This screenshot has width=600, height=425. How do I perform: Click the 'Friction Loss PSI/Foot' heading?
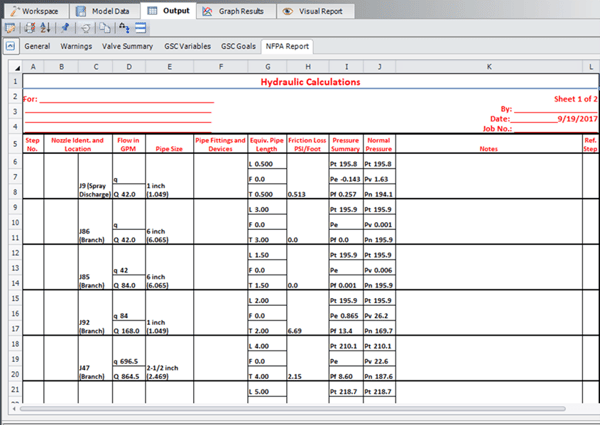(307, 144)
